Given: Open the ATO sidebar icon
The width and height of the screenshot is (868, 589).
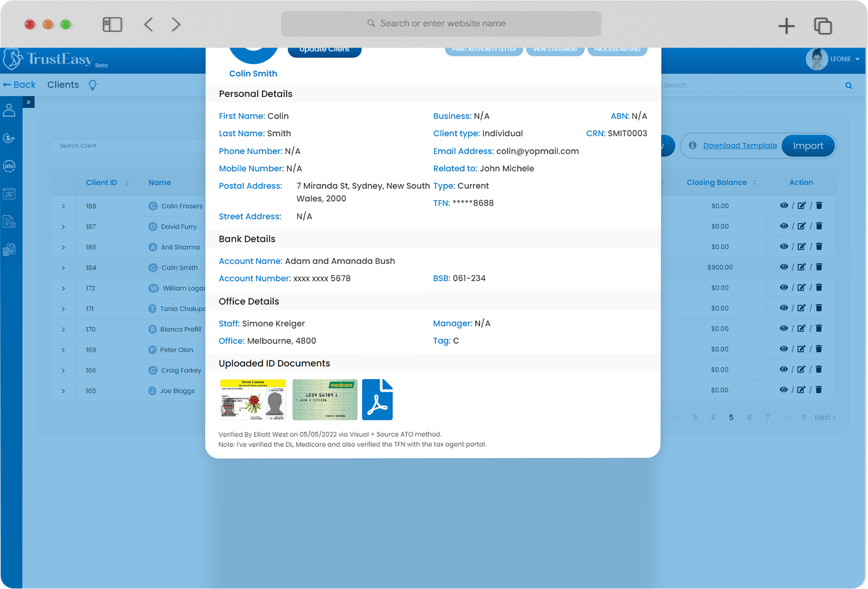Looking at the screenshot, I should 9,166.
